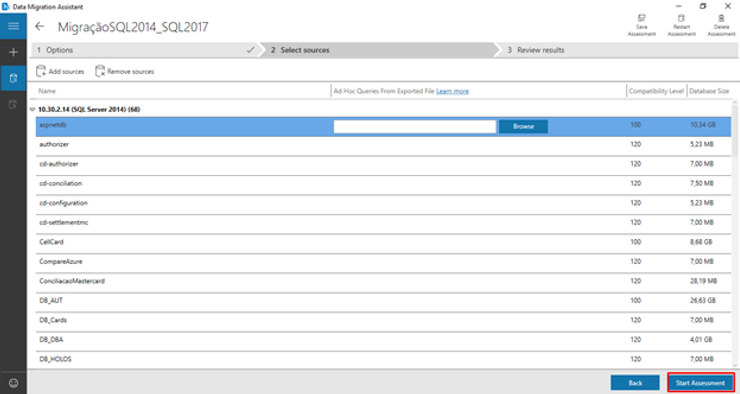Click the Browse button for aspnetdb
Image resolution: width=740 pixels, height=394 pixels.
pos(523,126)
